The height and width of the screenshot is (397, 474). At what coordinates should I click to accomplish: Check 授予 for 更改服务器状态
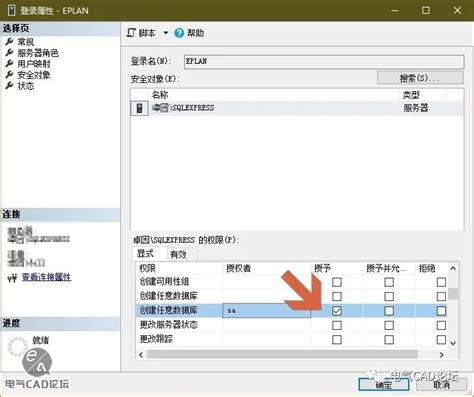tap(337, 325)
